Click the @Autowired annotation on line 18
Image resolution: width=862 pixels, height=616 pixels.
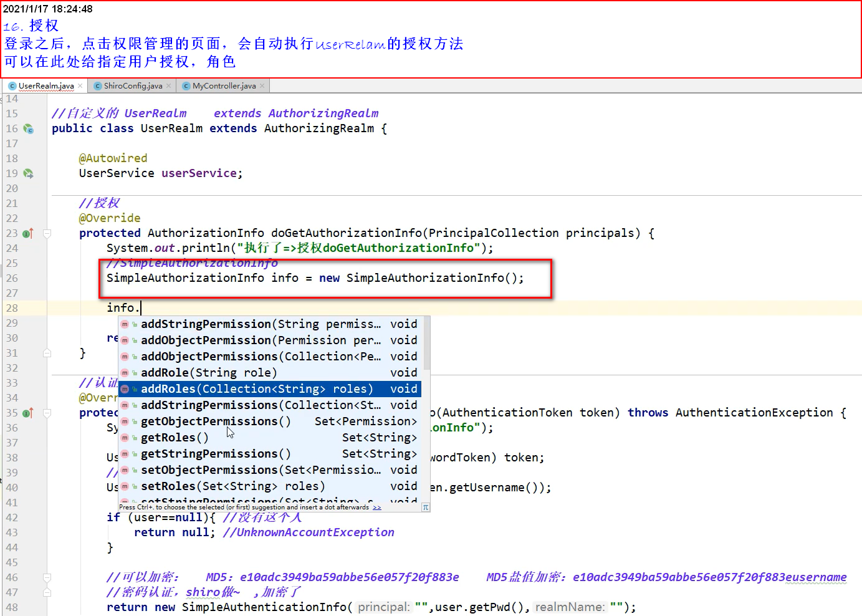113,158
